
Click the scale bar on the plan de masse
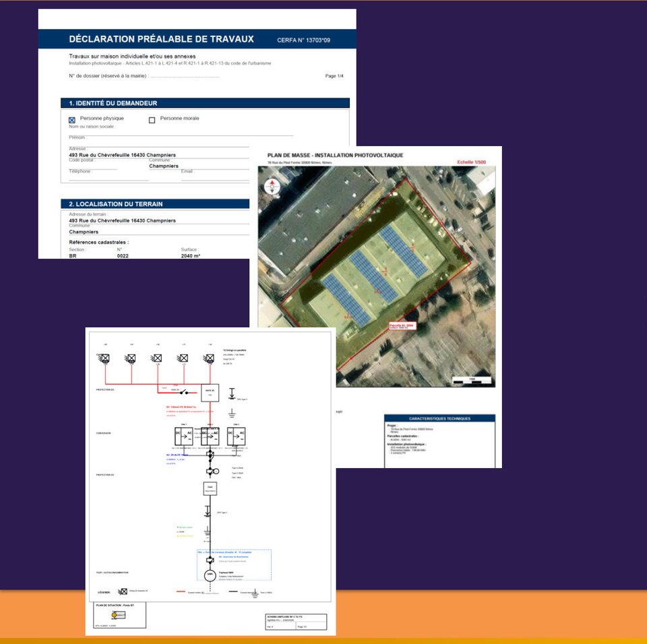[471, 380]
